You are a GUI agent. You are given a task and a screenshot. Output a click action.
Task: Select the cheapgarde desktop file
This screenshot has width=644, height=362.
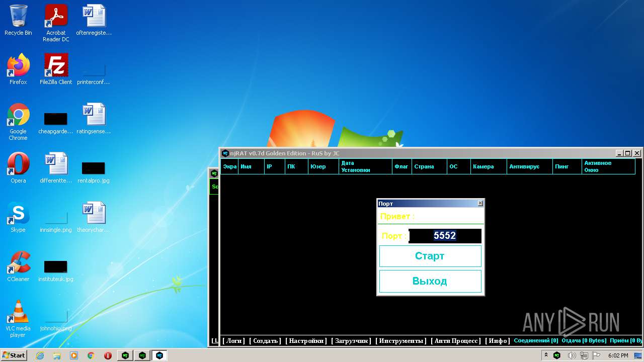click(56, 122)
